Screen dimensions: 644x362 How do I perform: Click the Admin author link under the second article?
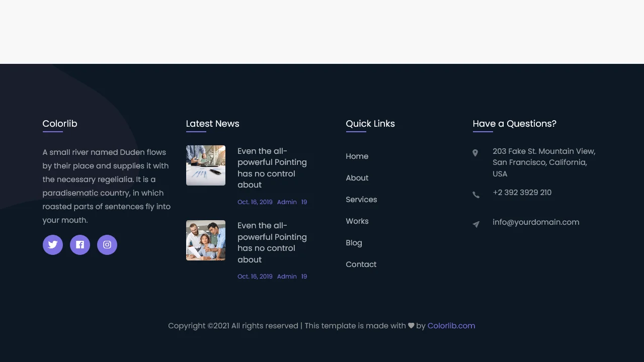[x=287, y=276]
